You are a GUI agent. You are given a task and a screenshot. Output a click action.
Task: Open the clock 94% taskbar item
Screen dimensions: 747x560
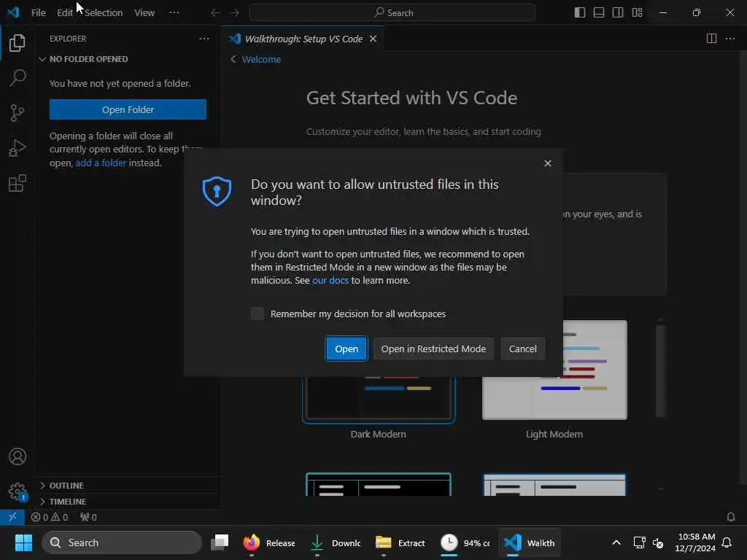click(465, 542)
